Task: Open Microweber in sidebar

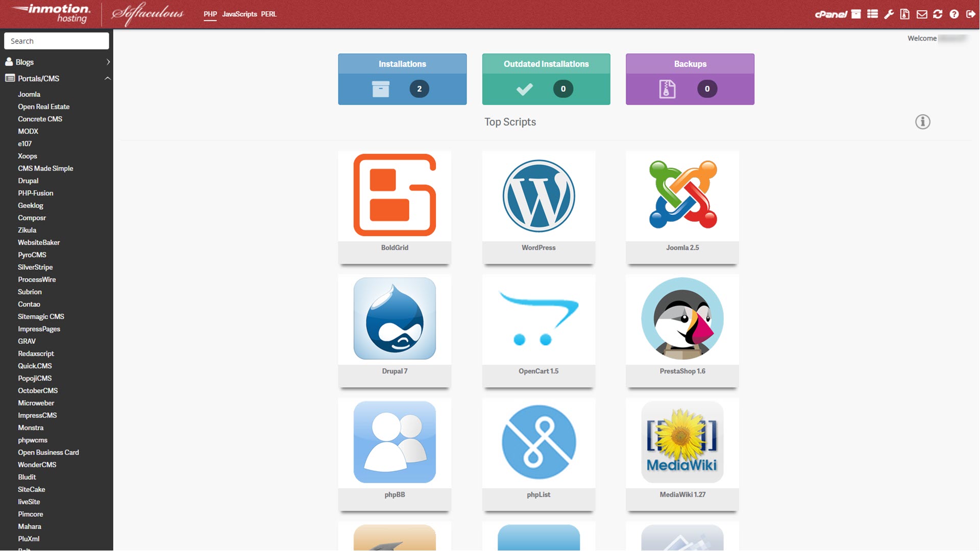Action: (x=36, y=403)
